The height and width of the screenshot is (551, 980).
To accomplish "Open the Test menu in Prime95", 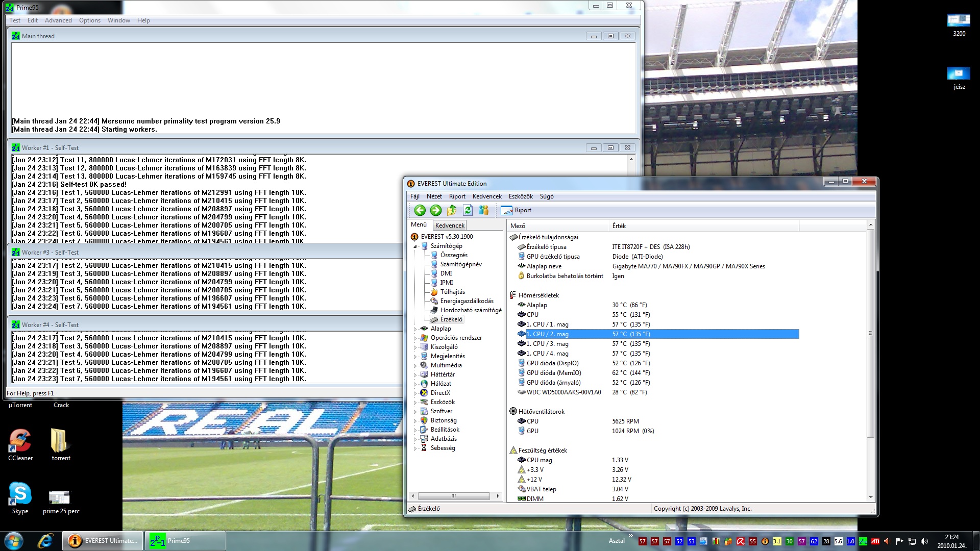I will (x=15, y=20).
